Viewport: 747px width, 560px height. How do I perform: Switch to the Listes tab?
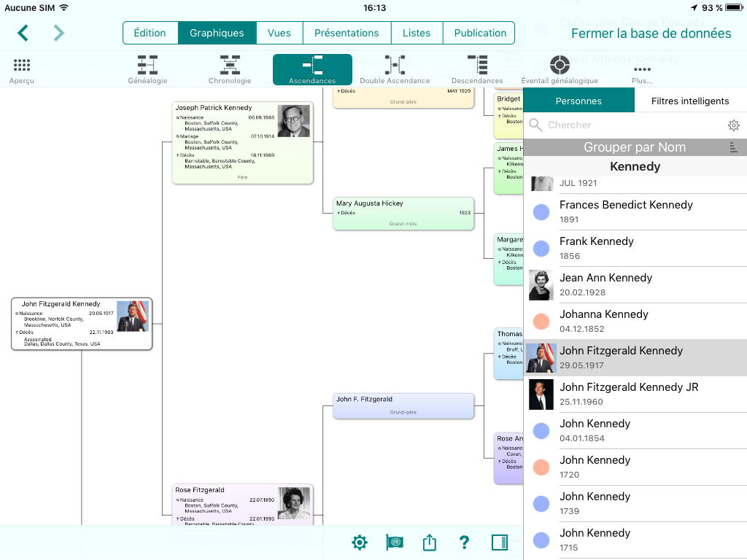417,33
